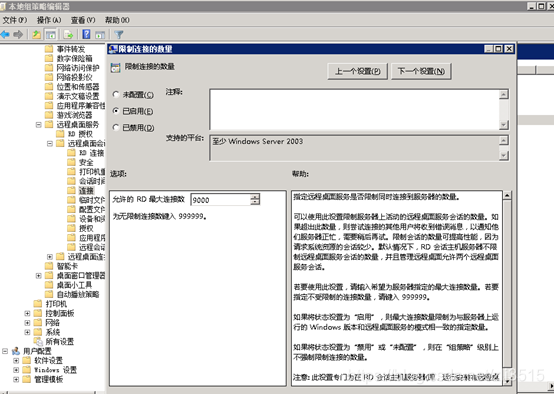The height and width of the screenshot is (394, 554).
Task: Expand the 软件设置 tree node
Action: click(x=16, y=360)
